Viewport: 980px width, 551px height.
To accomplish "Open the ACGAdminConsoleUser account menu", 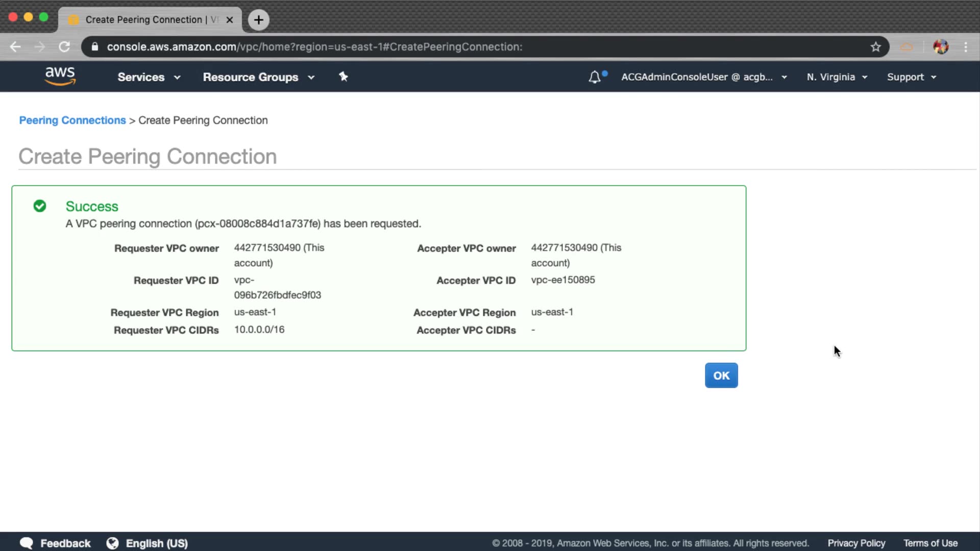I will click(x=703, y=77).
